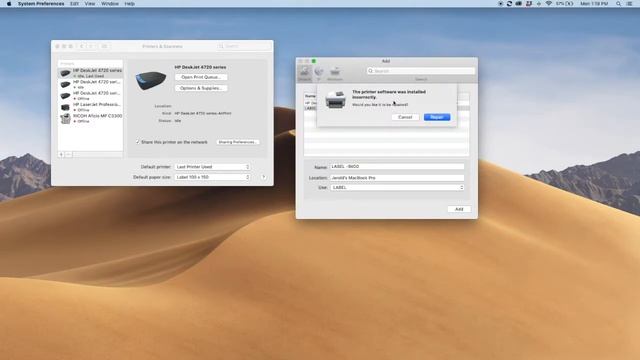640x360 pixels.
Task: Open the View menu
Action: pos(90,4)
